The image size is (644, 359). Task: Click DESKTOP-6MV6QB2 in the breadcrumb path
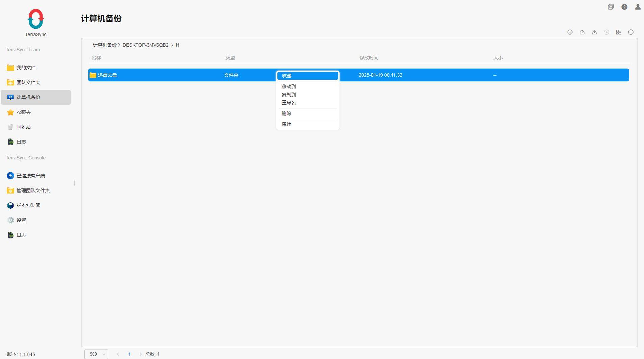tap(145, 45)
